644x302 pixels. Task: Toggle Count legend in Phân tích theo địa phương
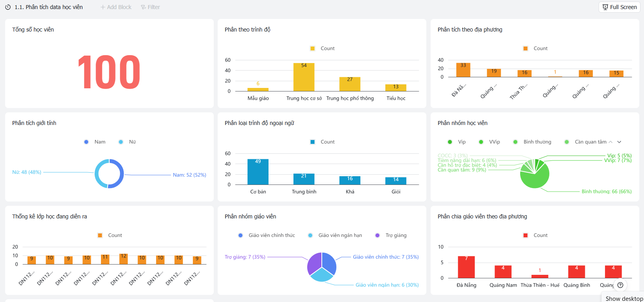click(536, 48)
